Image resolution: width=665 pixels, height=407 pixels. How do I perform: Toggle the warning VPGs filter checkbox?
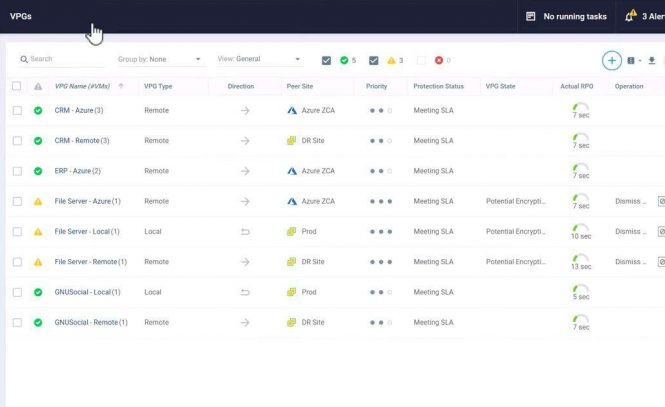tap(374, 60)
